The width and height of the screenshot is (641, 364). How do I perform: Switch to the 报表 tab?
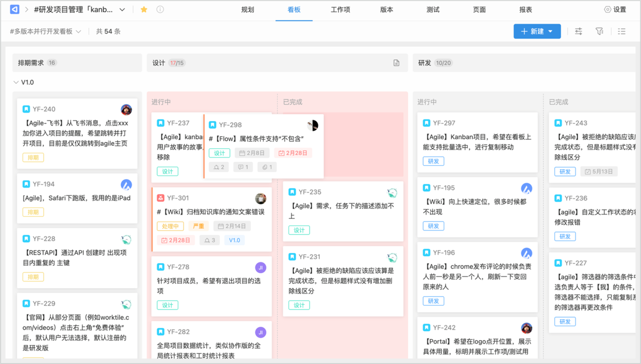coord(526,10)
